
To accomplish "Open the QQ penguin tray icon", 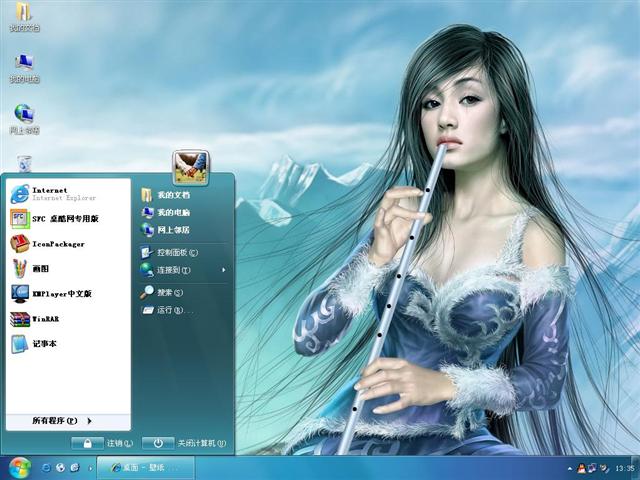I will [x=581, y=469].
